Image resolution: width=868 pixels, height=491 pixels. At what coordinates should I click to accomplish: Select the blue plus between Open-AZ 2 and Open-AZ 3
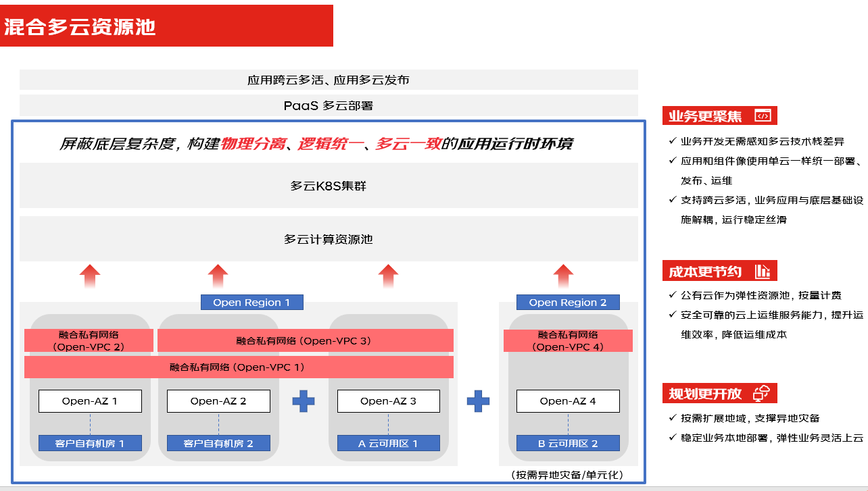(304, 401)
